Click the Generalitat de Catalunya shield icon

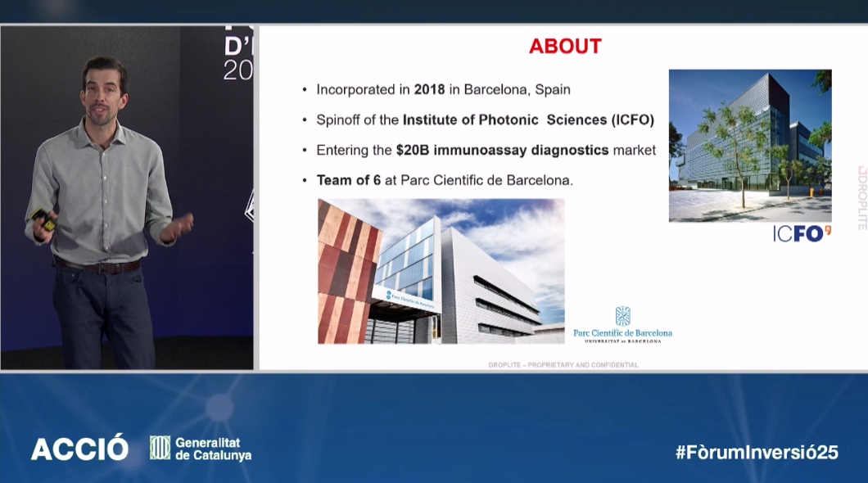click(x=160, y=448)
